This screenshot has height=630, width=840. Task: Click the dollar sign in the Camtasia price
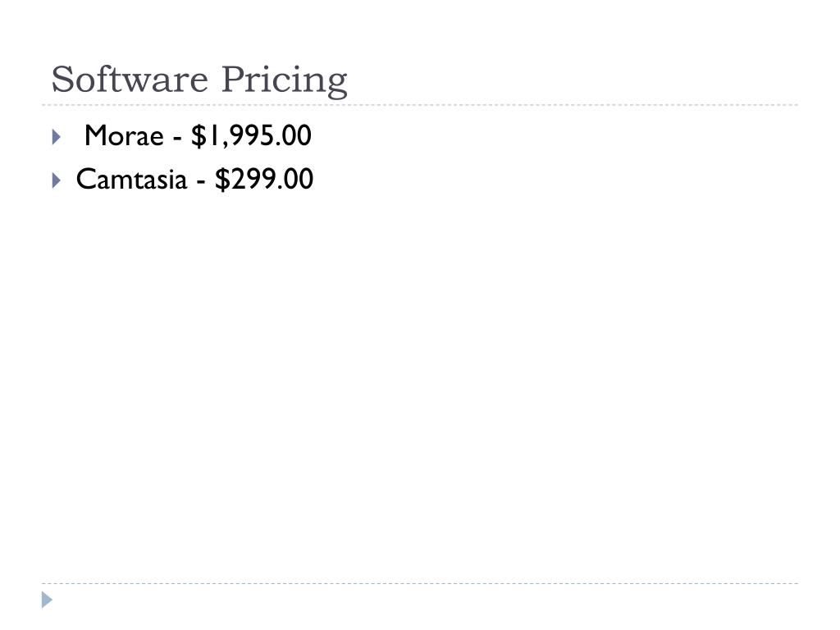[x=222, y=180]
